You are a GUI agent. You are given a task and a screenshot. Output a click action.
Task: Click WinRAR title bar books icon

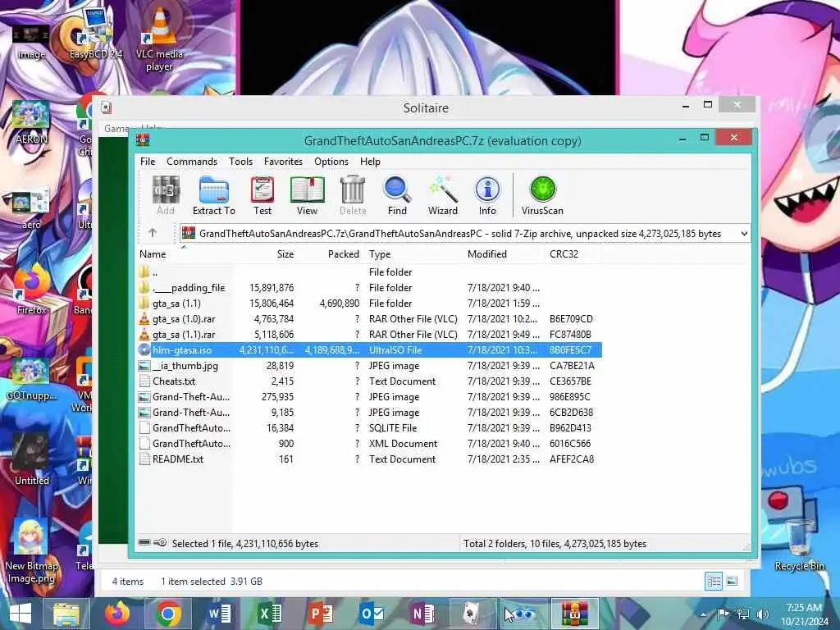click(x=143, y=141)
